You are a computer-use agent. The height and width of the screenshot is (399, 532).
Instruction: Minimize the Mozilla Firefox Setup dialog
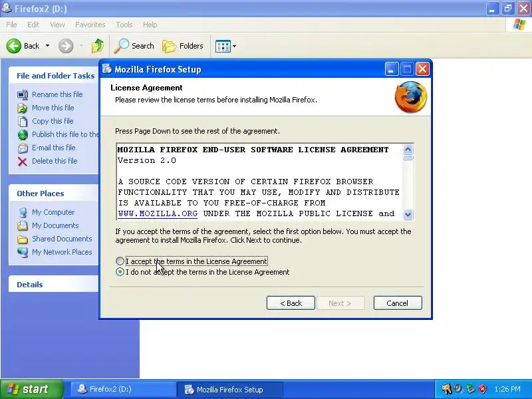pos(392,69)
